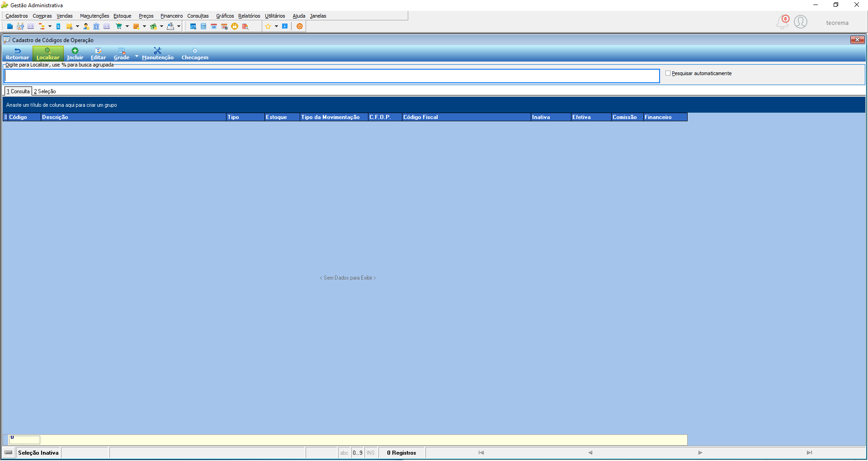This screenshot has width=868, height=461.
Task: Expand dropdown beside the orange box icon
Action: pos(144,26)
